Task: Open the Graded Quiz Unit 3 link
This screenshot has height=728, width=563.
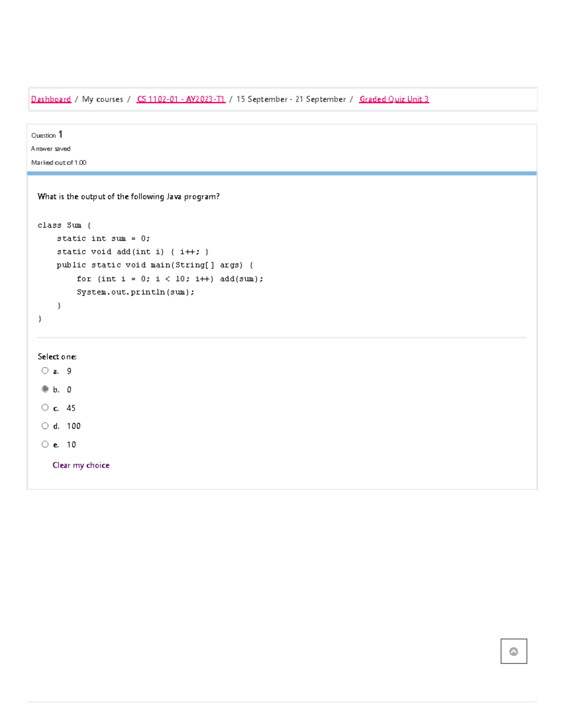Action: coord(394,99)
